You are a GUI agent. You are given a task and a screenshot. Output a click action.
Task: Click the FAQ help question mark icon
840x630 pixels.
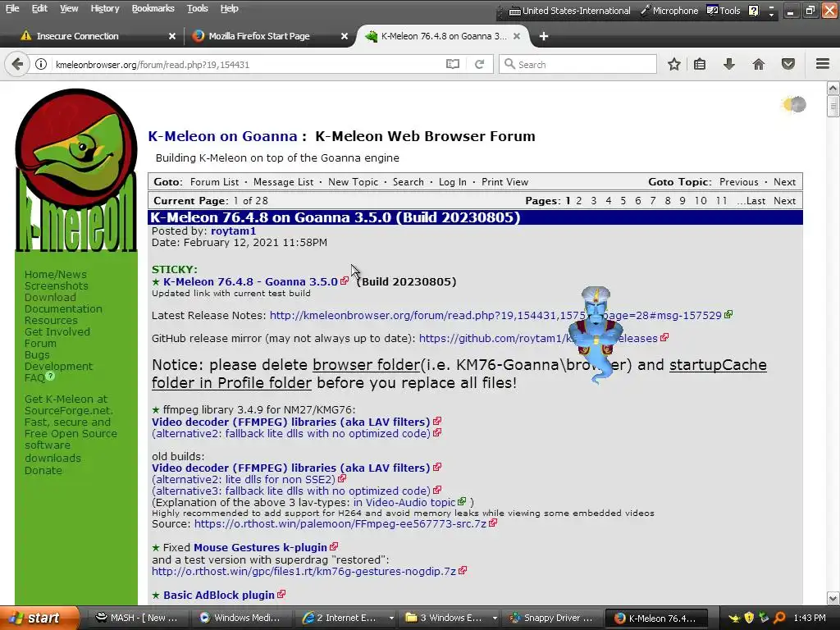coord(50,376)
